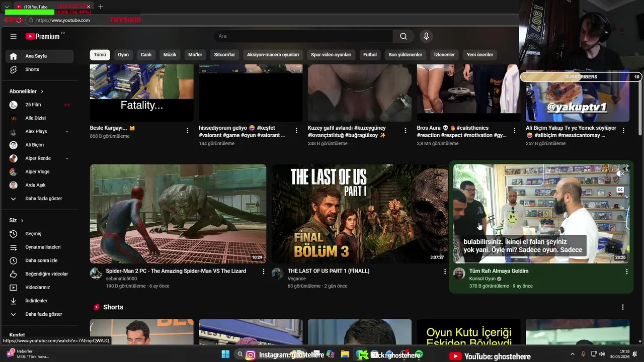Open taskbar search
The image size is (644, 362).
coord(240,355)
